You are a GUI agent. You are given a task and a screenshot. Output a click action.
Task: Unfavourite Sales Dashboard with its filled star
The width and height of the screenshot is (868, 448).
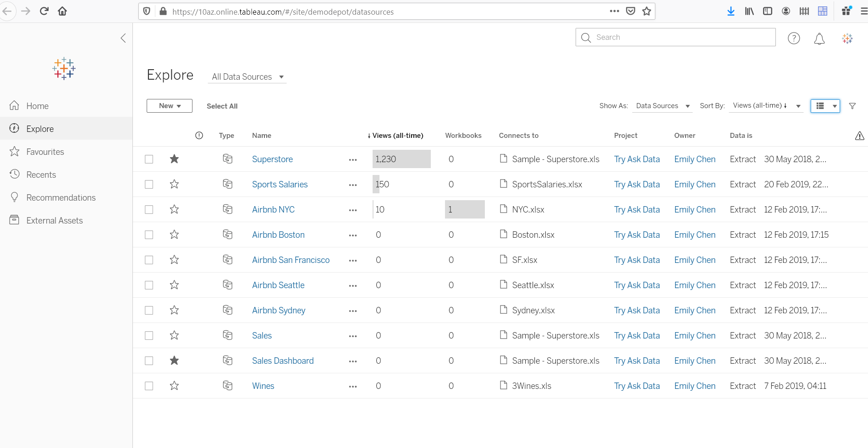[174, 360]
